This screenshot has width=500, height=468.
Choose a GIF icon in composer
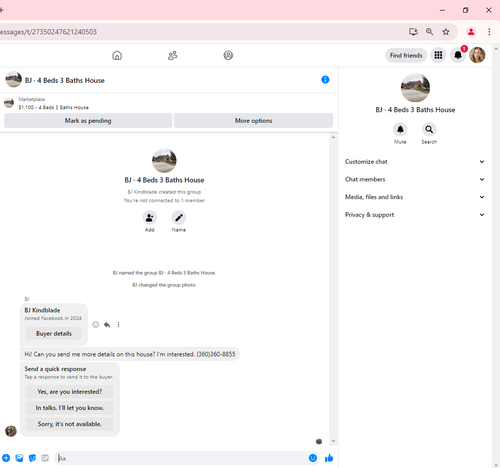coord(45,458)
